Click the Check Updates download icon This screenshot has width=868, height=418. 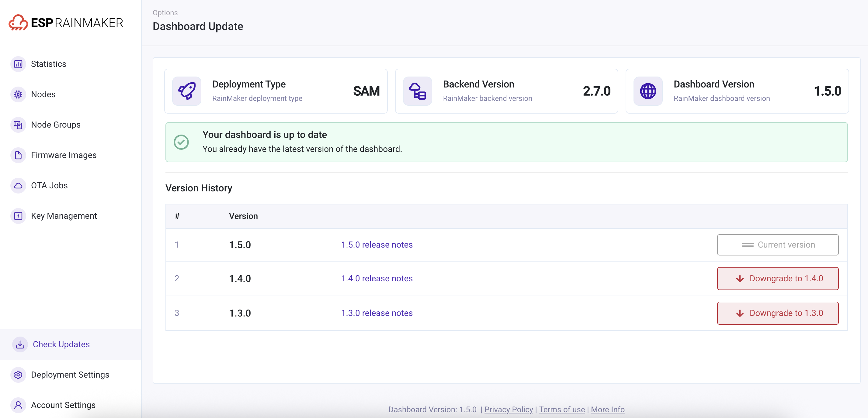click(x=20, y=344)
